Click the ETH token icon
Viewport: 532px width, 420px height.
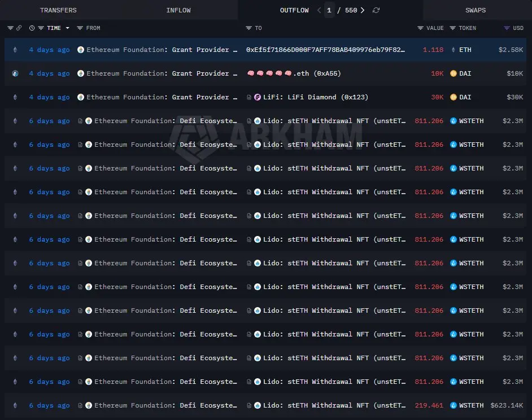[x=453, y=50]
